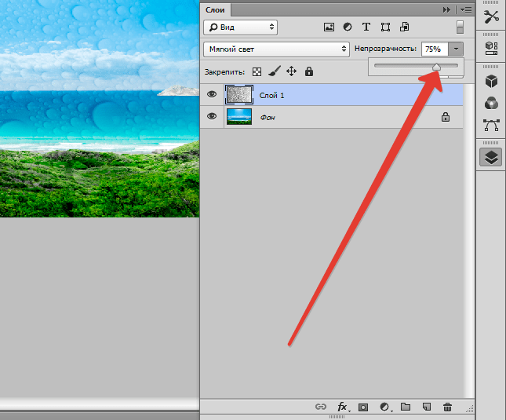Select the Слой 1 layer name
The image size is (506, 420).
pyautogui.click(x=271, y=96)
